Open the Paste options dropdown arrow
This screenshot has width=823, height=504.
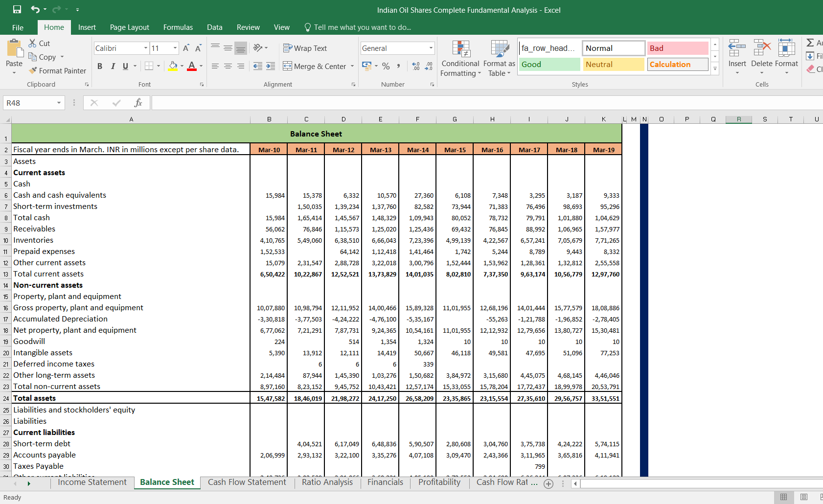coord(14,72)
